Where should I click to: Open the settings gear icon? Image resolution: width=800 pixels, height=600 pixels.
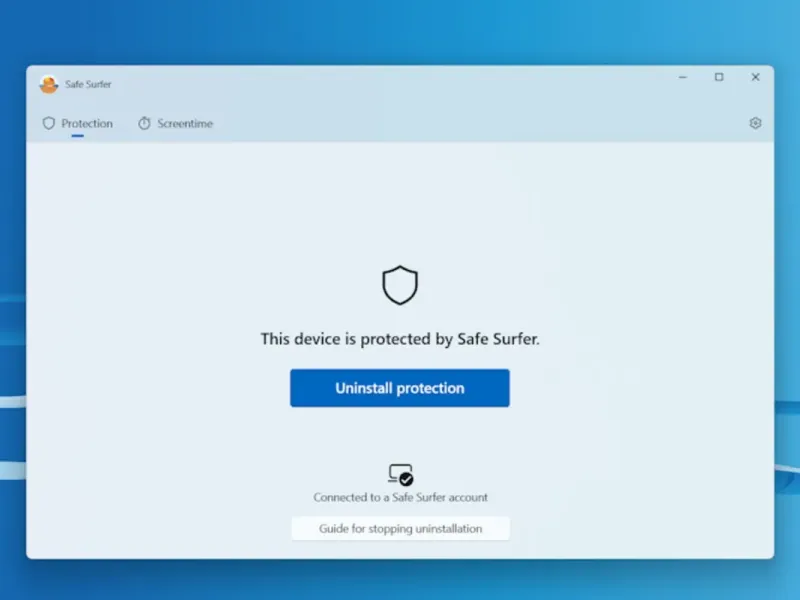(x=755, y=123)
